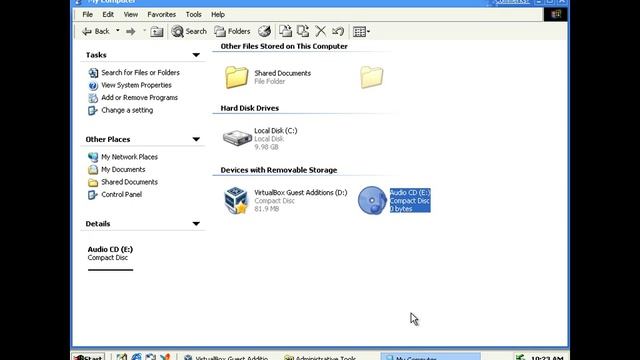Image resolution: width=640 pixels, height=360 pixels.
Task: Click the Delete X toolbar icon
Action: 321,31
